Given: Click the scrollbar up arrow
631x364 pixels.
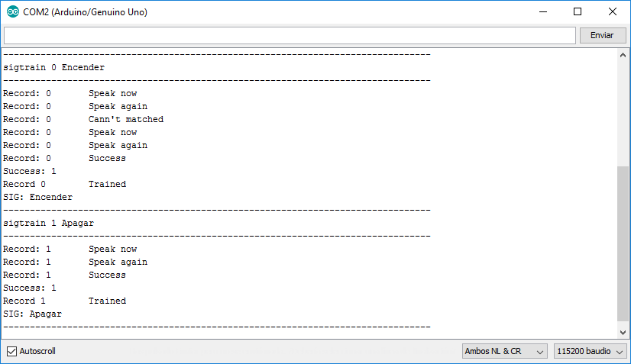Looking at the screenshot, I should (623, 56).
